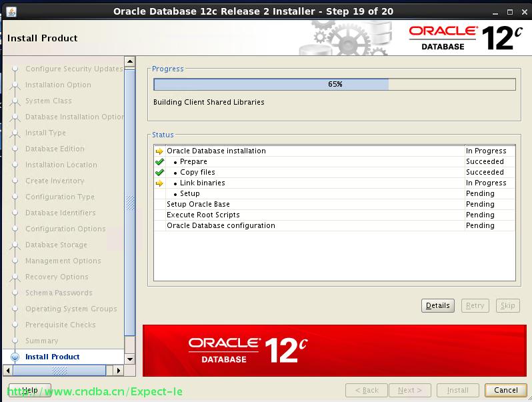Click the green checkmark beside Copy files
532x402 pixels.
coord(159,173)
